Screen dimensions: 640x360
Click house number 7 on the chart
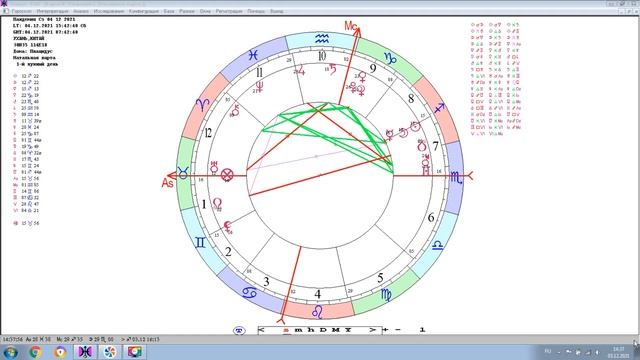[x=436, y=146]
